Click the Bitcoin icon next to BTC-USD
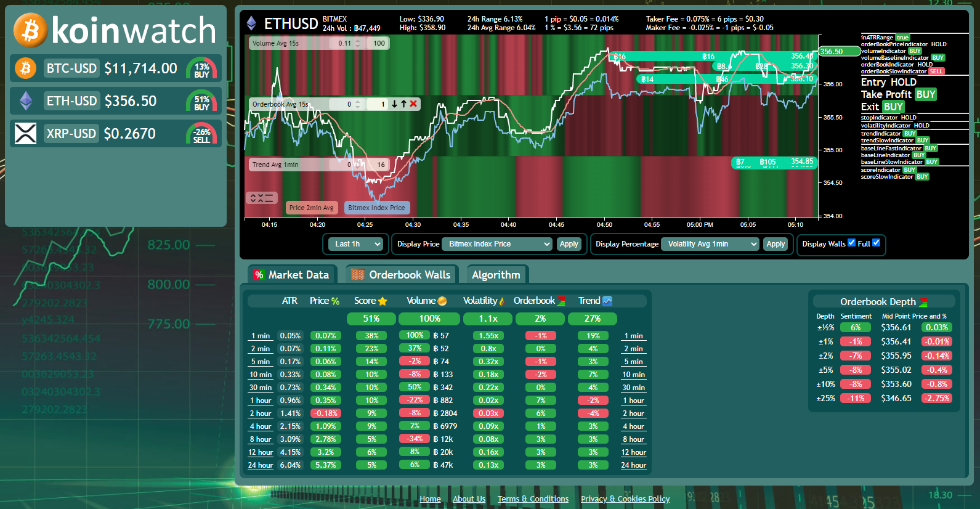Viewport: 980px width, 509px height. [x=25, y=68]
